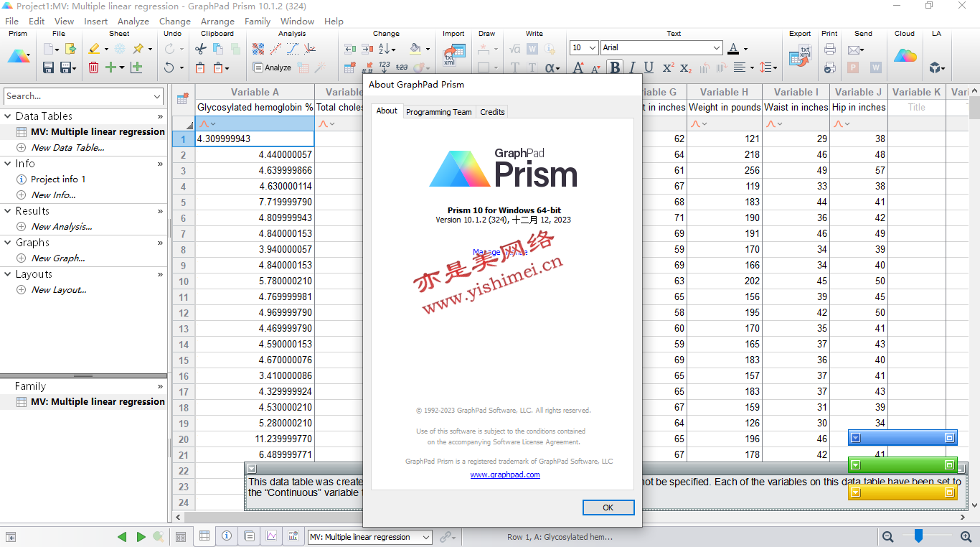Toggle Italic text formatting
Viewport: 980px width, 547px height.
(x=632, y=67)
